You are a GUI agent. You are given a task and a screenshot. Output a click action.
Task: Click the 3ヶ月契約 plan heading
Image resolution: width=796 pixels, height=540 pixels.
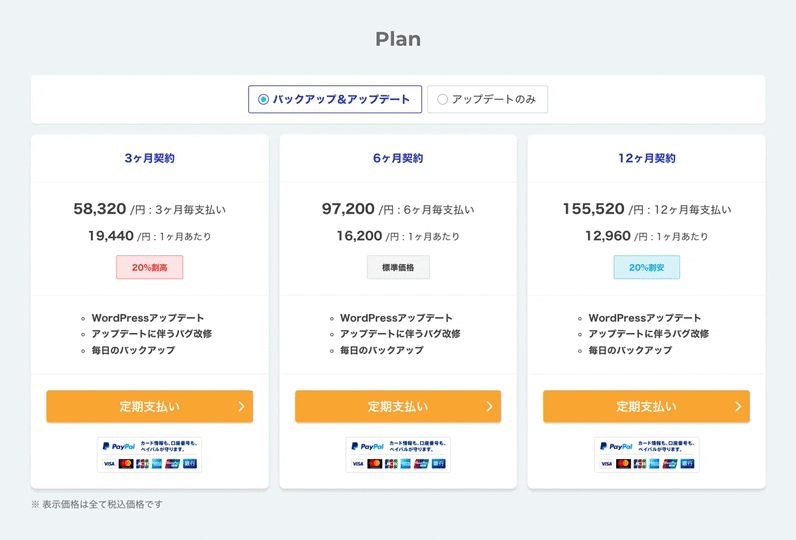point(149,158)
